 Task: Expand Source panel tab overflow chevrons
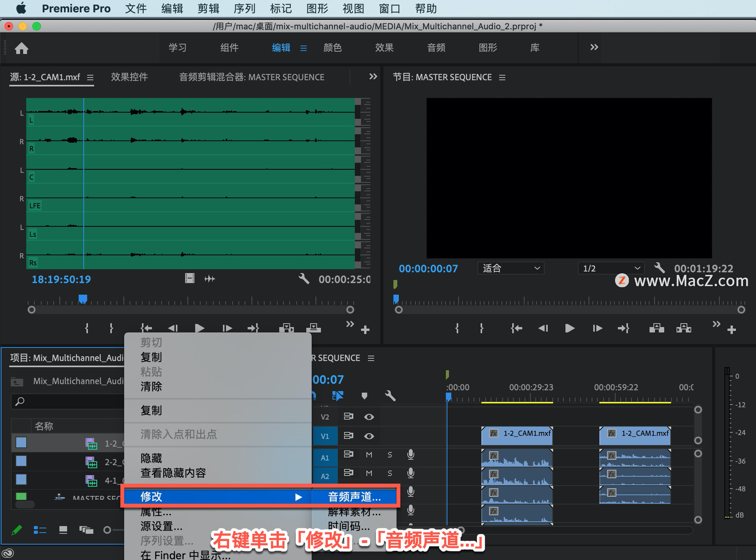click(373, 76)
